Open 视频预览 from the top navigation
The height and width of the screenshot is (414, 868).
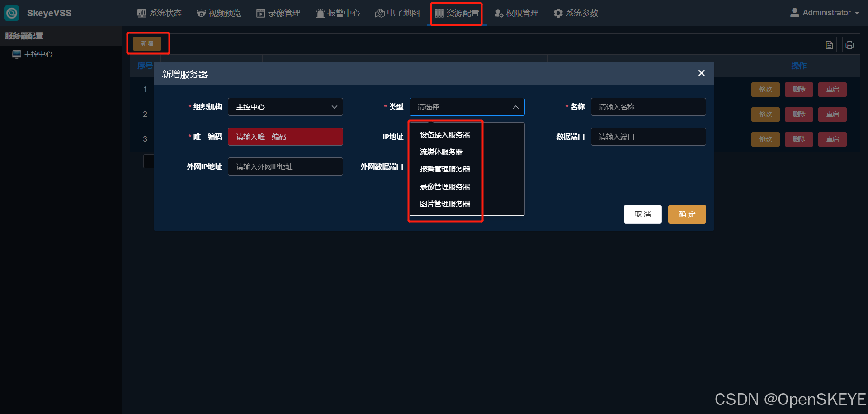tap(219, 13)
